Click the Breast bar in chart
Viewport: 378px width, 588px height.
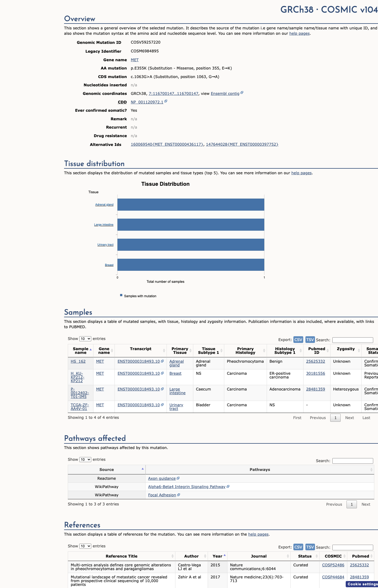(191, 265)
